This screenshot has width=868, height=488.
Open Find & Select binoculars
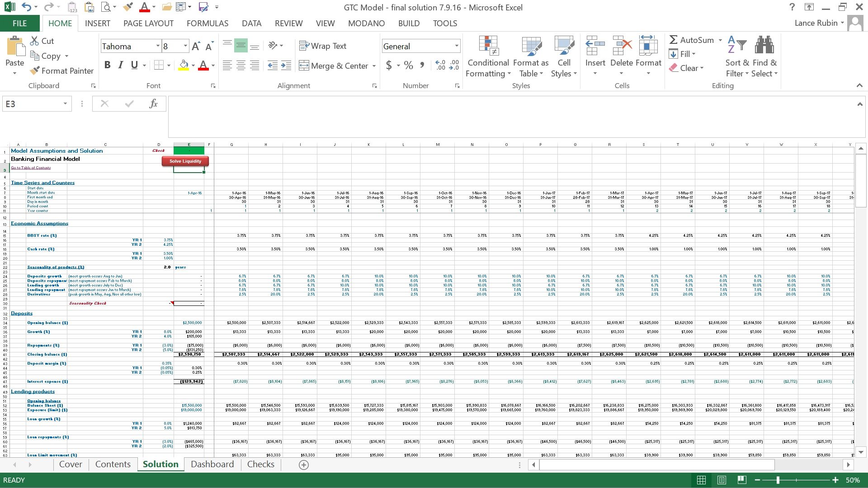[764, 57]
